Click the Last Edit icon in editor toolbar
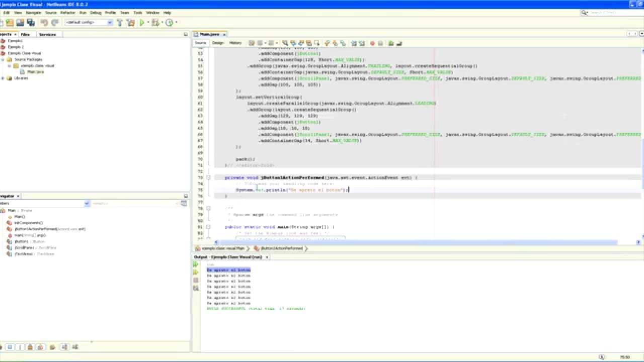644x362 pixels. tap(252, 43)
